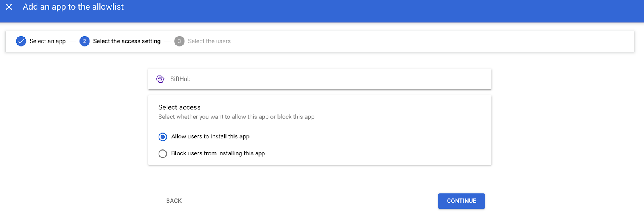Click the SiftHub app name text
Viewport: 644px width, 223px height.
(x=180, y=79)
